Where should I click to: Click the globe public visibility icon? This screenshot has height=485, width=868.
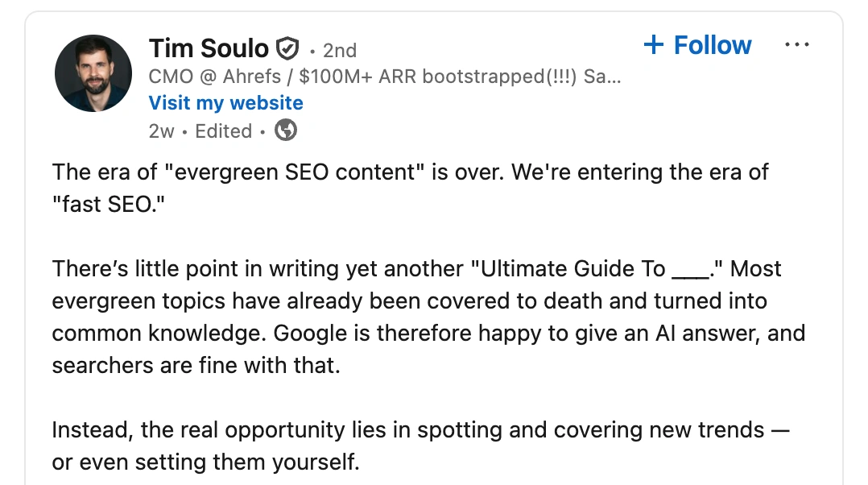click(286, 130)
